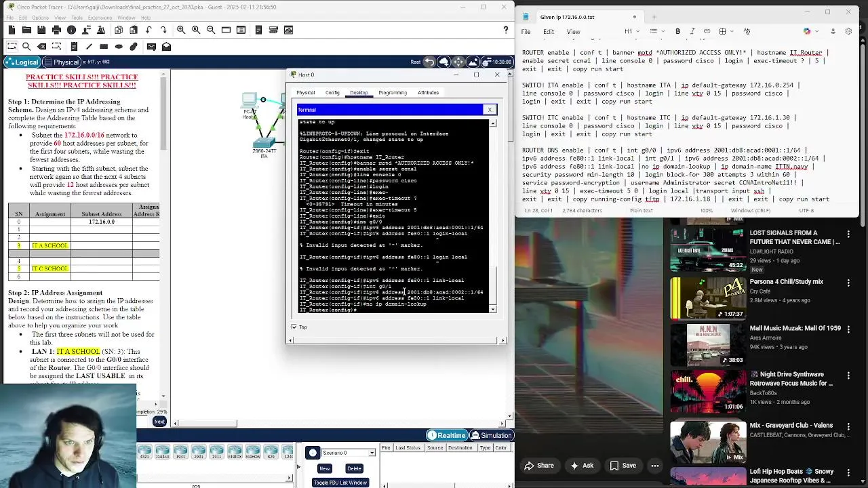Open the Attributes tab in Host 0

coord(428,92)
